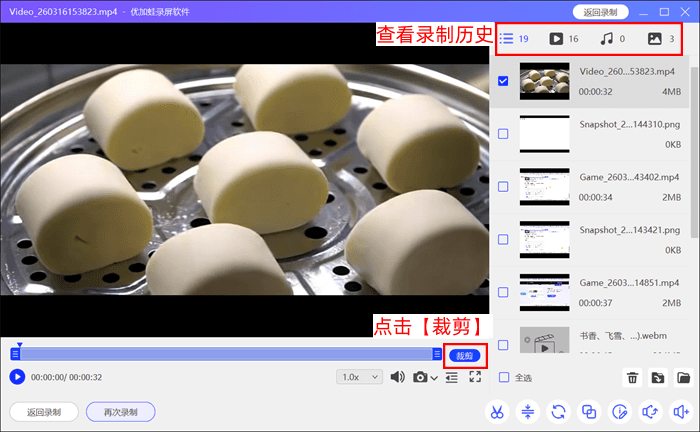Check the webm file checkbox
700x432 pixels.
pos(503,345)
